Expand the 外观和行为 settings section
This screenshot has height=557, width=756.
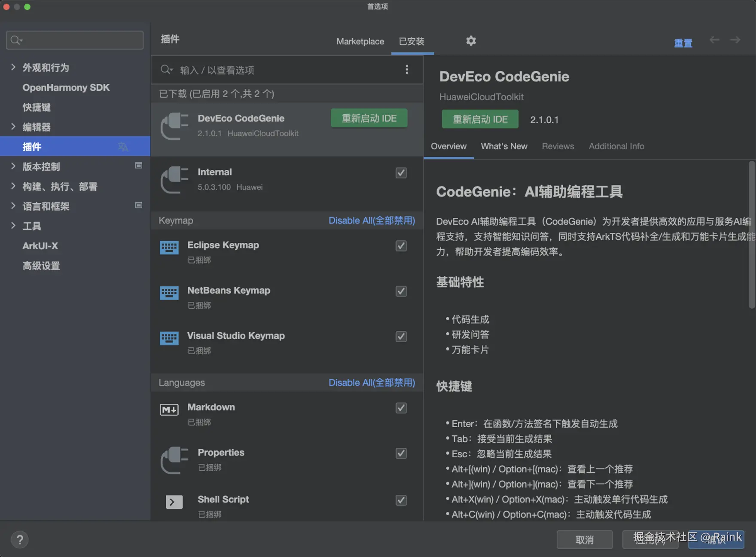click(x=13, y=67)
